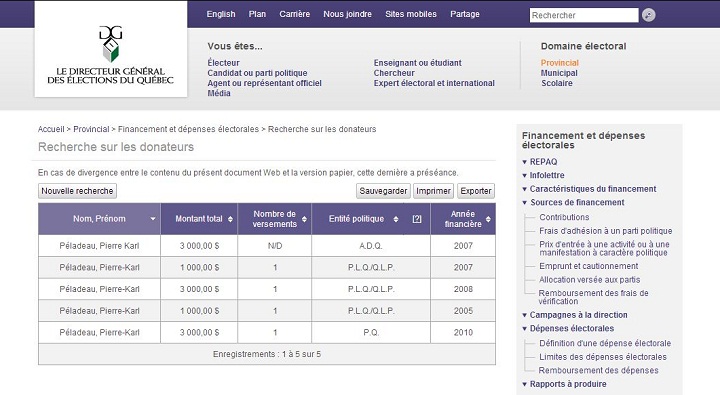Click Enregistrements : 1 à 5 sur 5 text

pyautogui.click(x=267, y=354)
